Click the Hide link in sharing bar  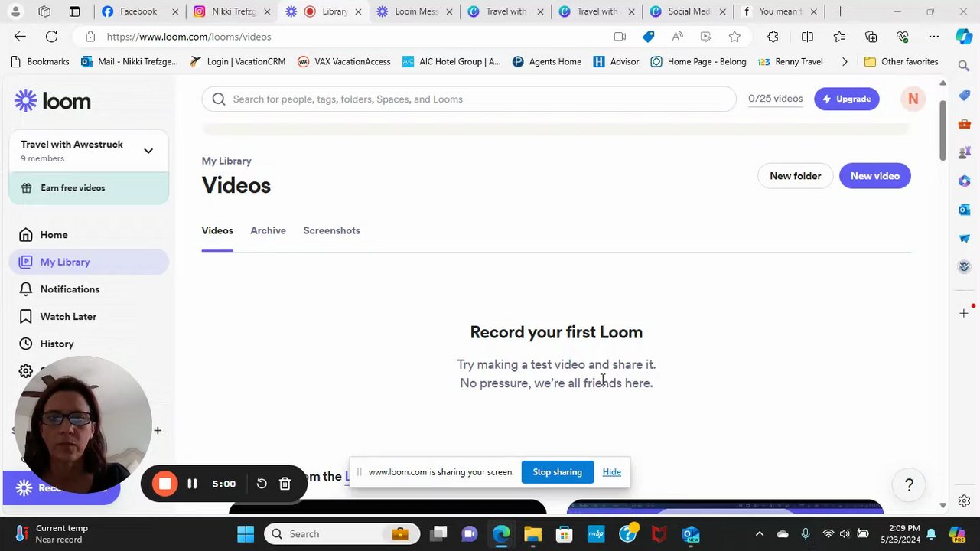[x=611, y=472]
